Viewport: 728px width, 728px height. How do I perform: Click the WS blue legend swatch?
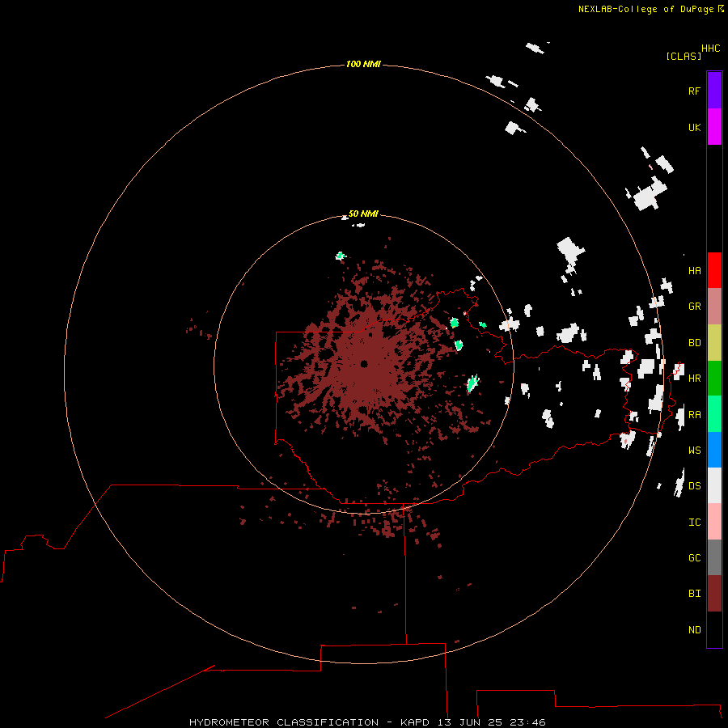pos(714,450)
